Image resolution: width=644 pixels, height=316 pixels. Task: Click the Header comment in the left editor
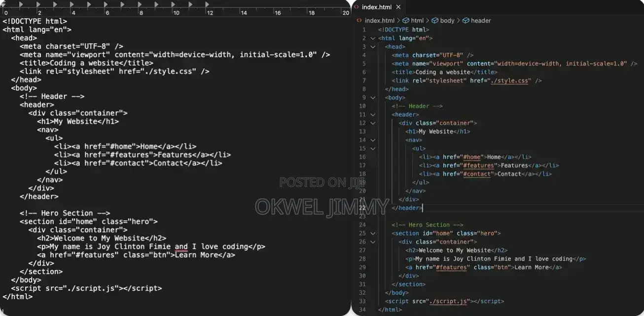pos(52,97)
